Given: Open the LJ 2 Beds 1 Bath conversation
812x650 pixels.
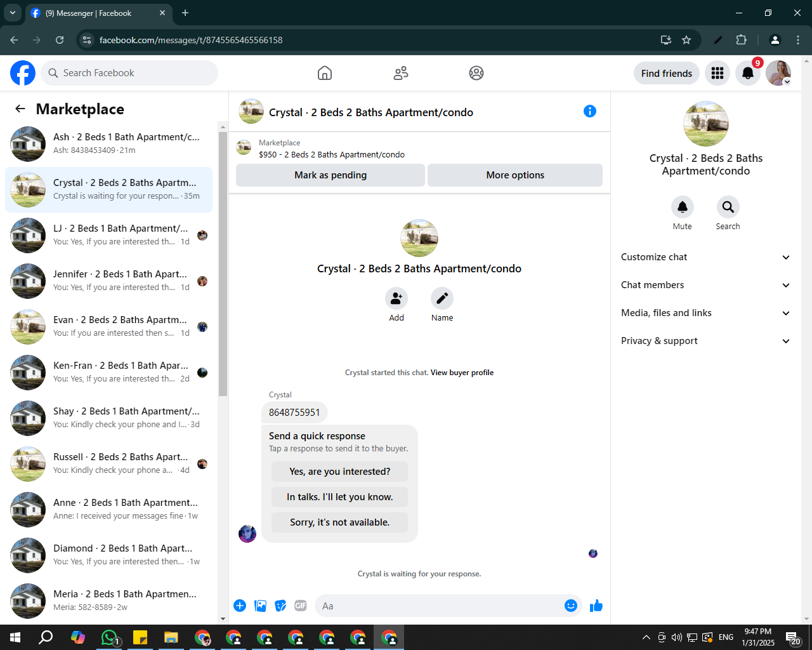Looking at the screenshot, I should click(x=109, y=235).
